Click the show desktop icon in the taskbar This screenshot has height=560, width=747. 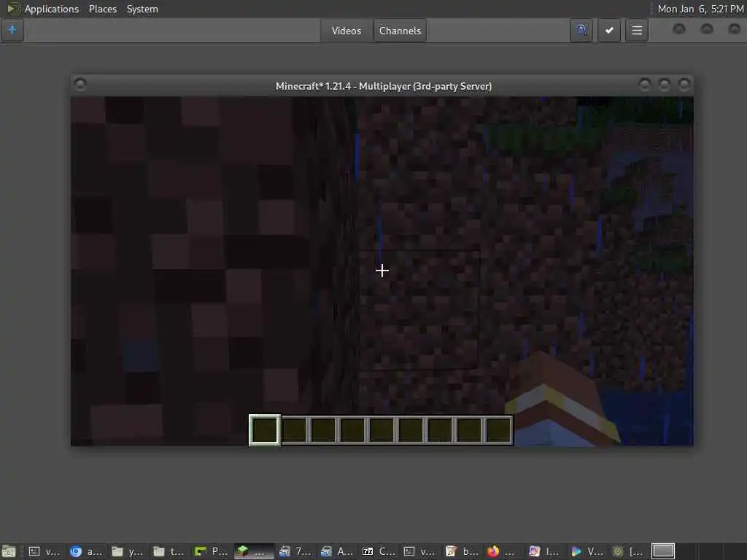tap(9, 551)
